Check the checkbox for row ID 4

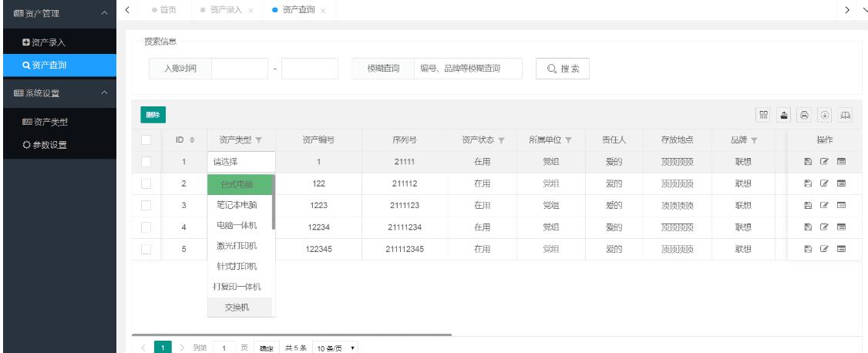pyautogui.click(x=145, y=227)
